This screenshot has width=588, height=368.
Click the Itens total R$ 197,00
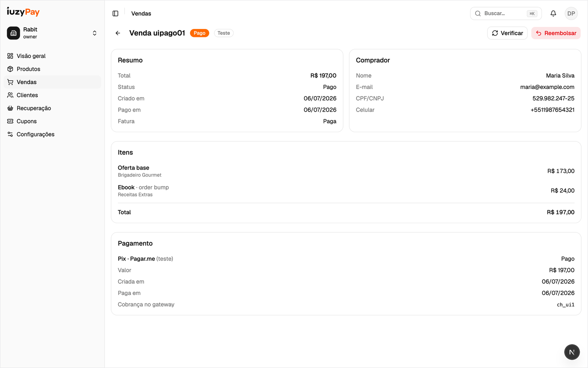click(x=561, y=212)
